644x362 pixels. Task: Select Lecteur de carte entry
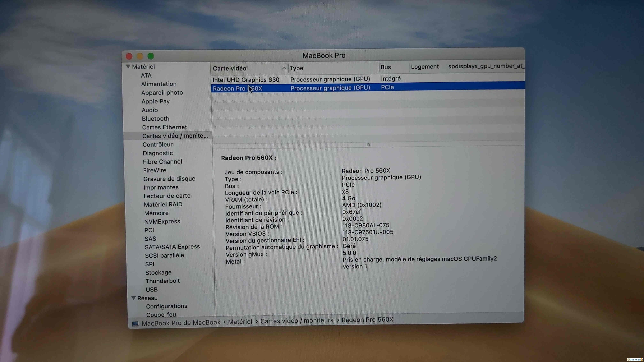pos(167,196)
